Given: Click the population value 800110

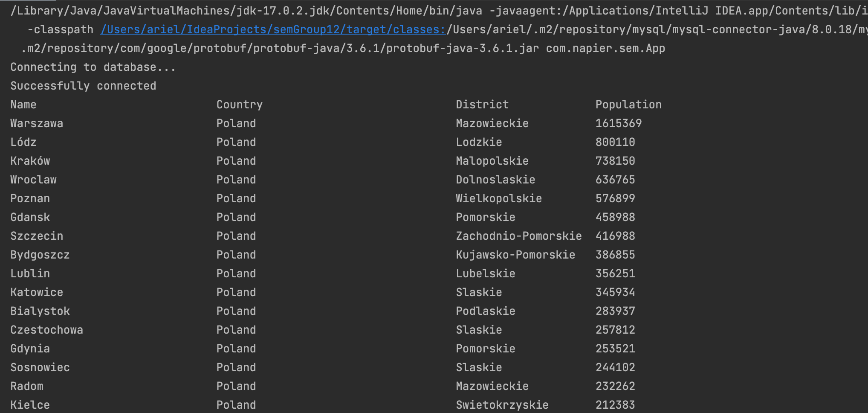Looking at the screenshot, I should 615,142.
